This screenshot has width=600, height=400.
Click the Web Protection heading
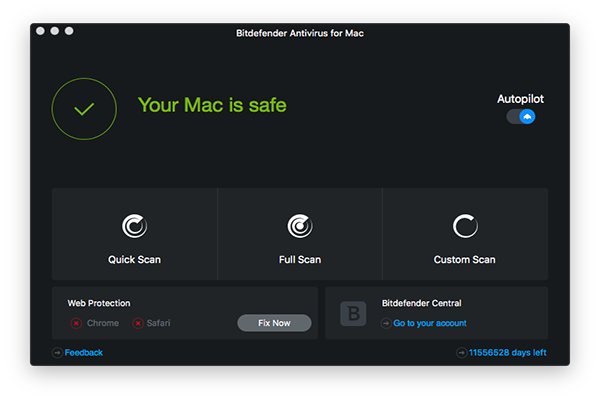(99, 302)
